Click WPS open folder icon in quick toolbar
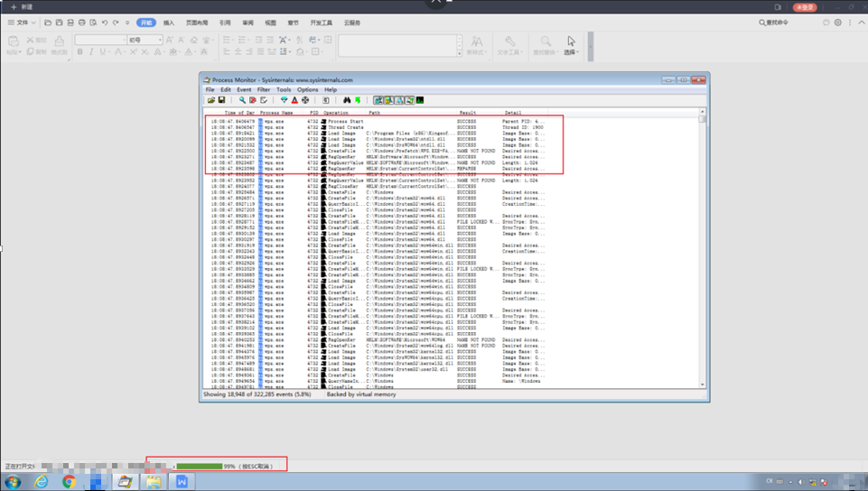Screen dimensions: 868x491 pyautogui.click(x=48, y=23)
